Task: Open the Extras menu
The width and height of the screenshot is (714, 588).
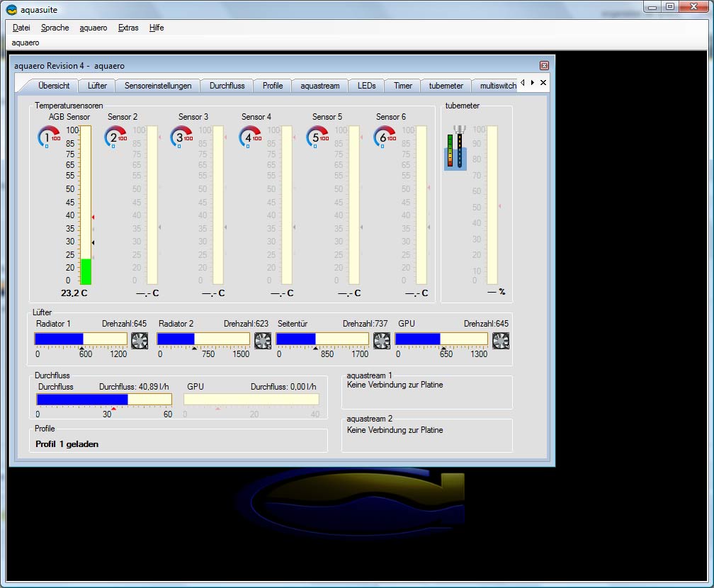Action: coord(128,28)
